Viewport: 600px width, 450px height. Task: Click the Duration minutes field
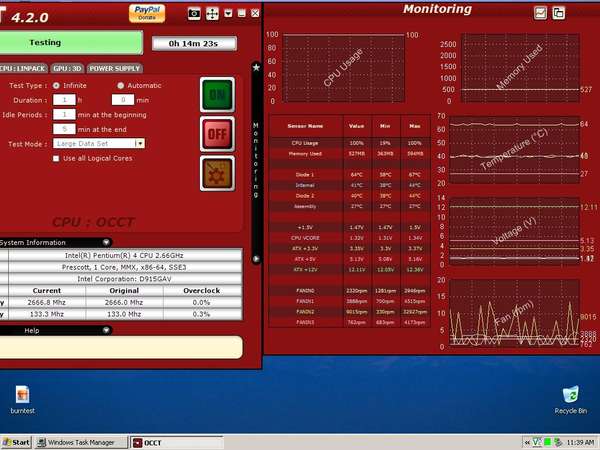click(123, 100)
